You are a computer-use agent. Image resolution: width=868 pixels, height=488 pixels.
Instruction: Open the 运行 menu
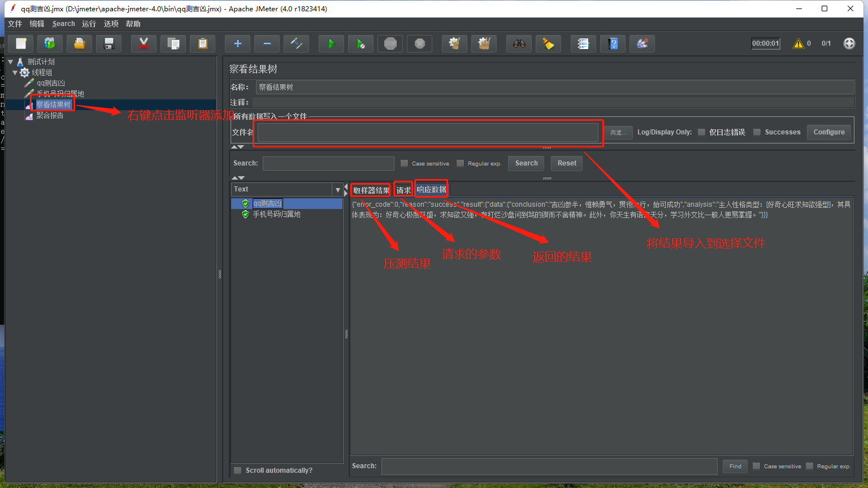point(89,24)
